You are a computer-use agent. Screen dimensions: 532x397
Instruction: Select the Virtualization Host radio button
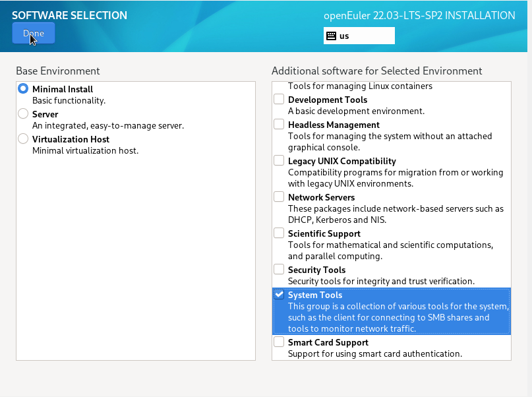(24, 139)
